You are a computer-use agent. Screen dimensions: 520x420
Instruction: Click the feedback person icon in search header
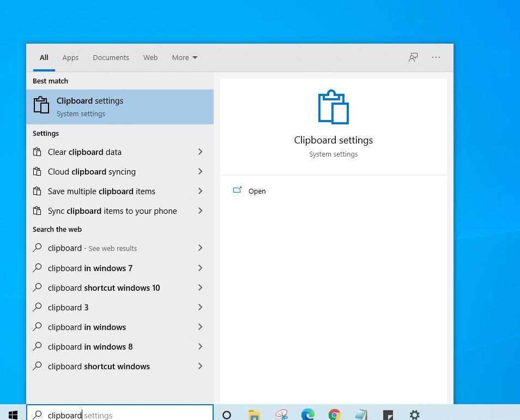(x=413, y=57)
